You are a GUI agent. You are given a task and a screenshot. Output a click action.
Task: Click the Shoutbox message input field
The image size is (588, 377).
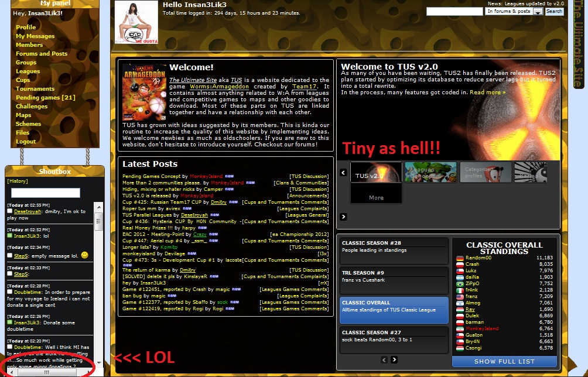pos(46,193)
